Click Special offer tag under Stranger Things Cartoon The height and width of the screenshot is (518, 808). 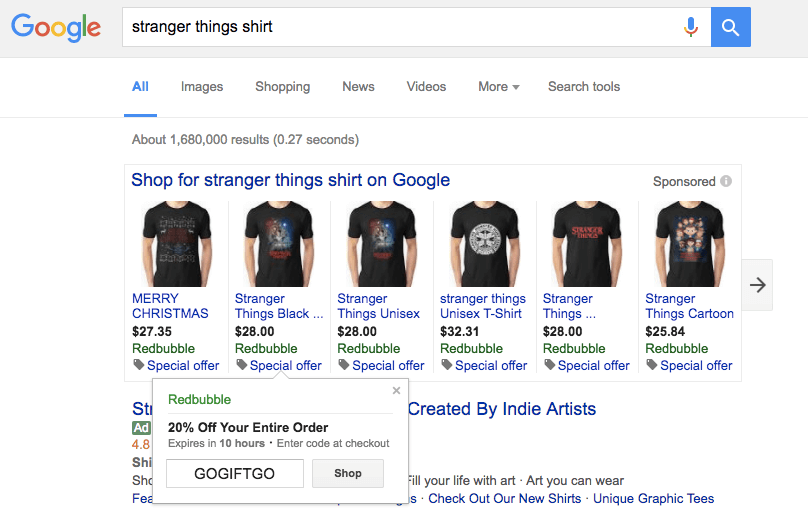(689, 365)
